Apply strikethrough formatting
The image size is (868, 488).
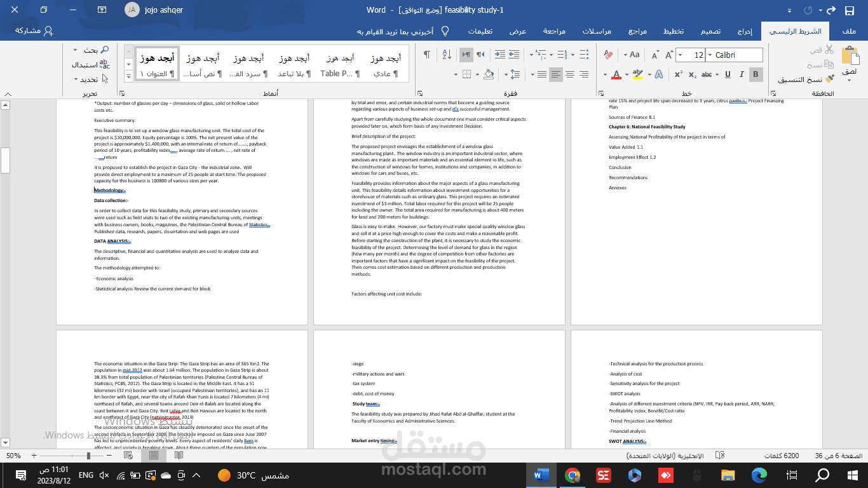pos(707,74)
